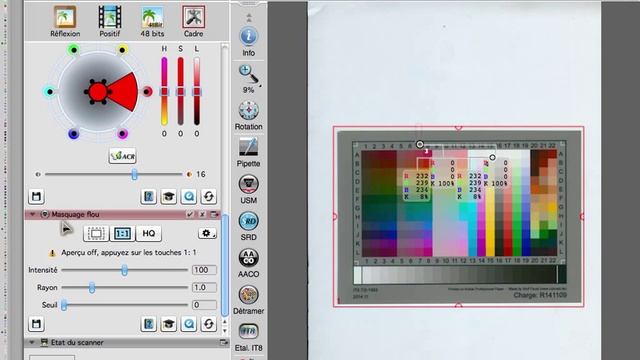Click the scan frame top edge handle
Viewport: 640px width, 360px height.
tap(458, 128)
